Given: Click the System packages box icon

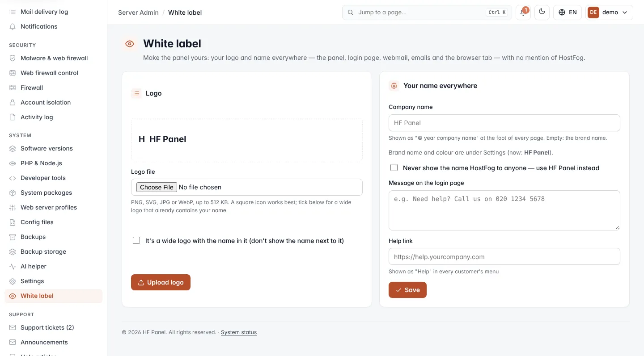Looking at the screenshot, I should (13, 193).
